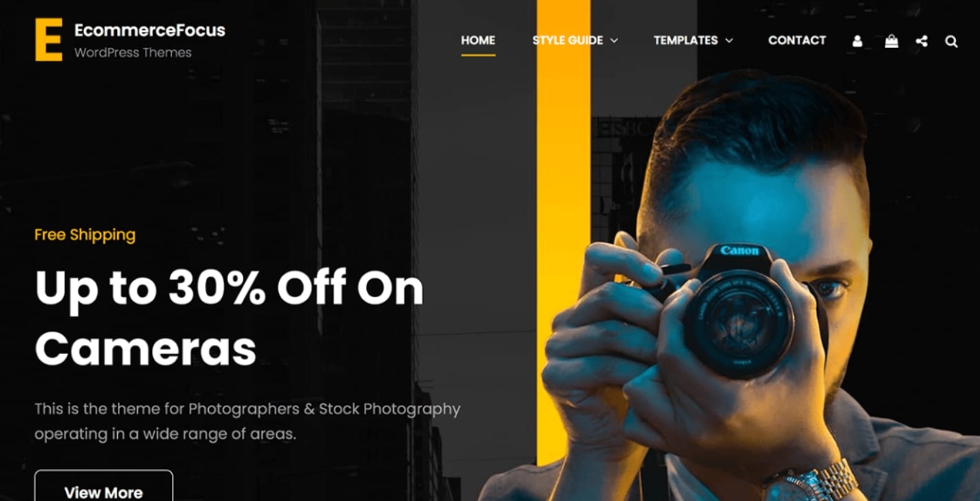The width and height of the screenshot is (980, 501).
Task: Open the CONTACT page link
Action: (x=797, y=40)
